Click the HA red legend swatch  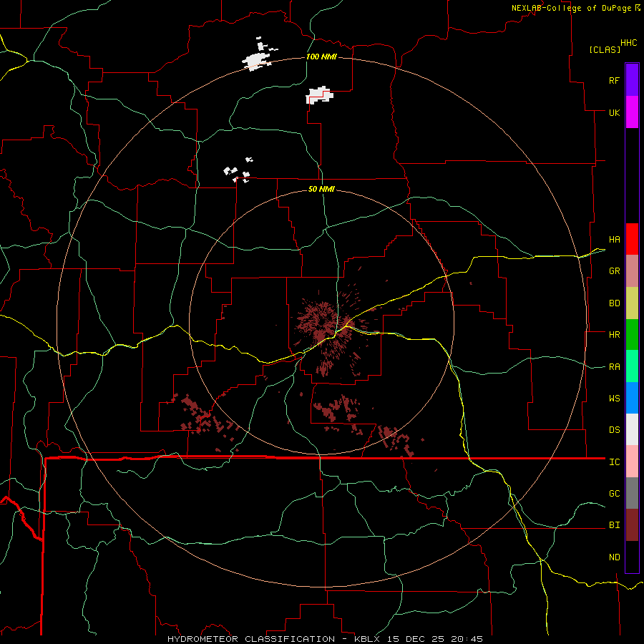click(632, 239)
